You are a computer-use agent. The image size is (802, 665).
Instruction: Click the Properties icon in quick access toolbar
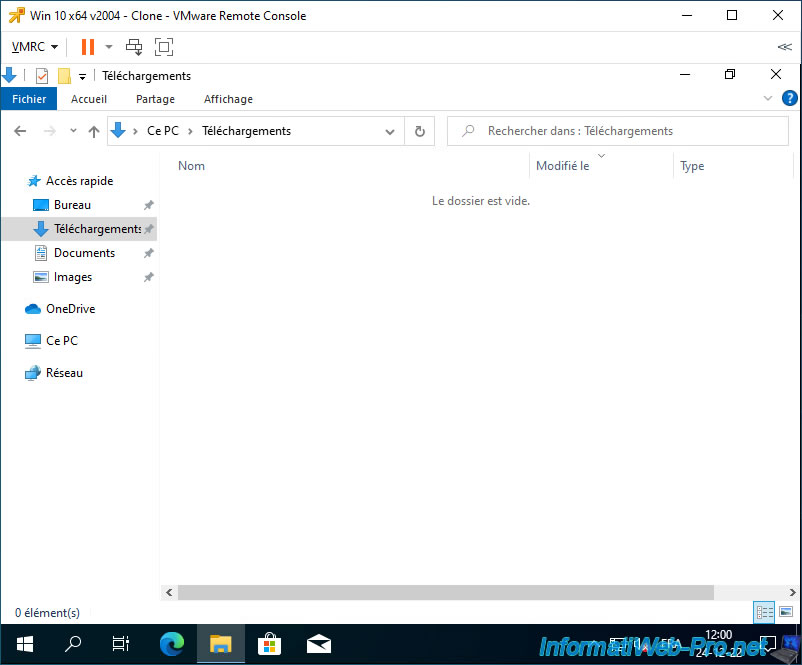(42, 76)
